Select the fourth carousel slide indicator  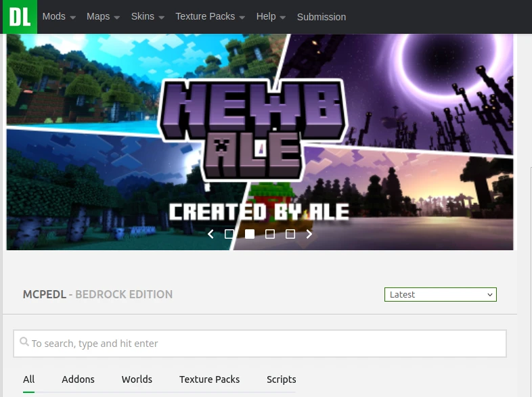[x=290, y=234]
